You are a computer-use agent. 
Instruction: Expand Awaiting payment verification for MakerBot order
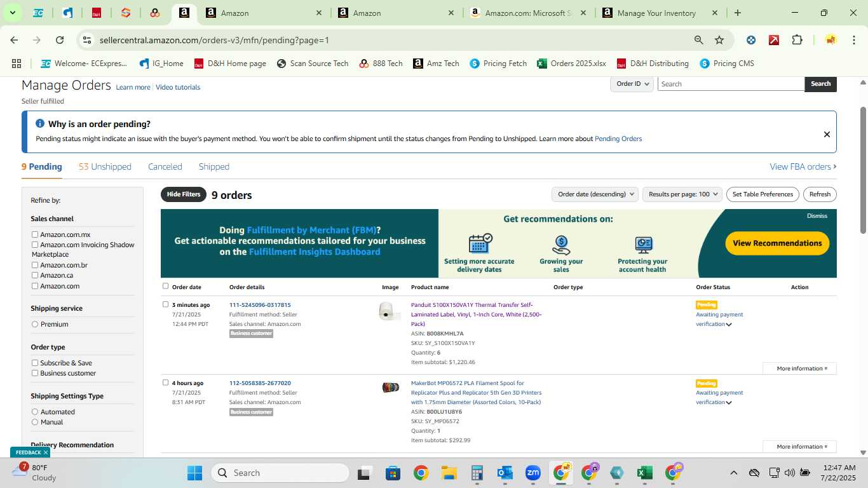click(x=729, y=403)
